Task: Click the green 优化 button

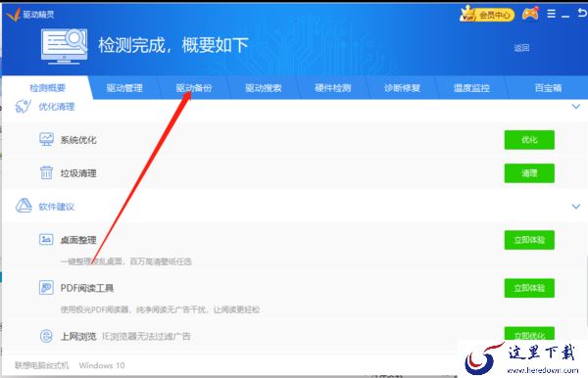Action: (x=529, y=140)
